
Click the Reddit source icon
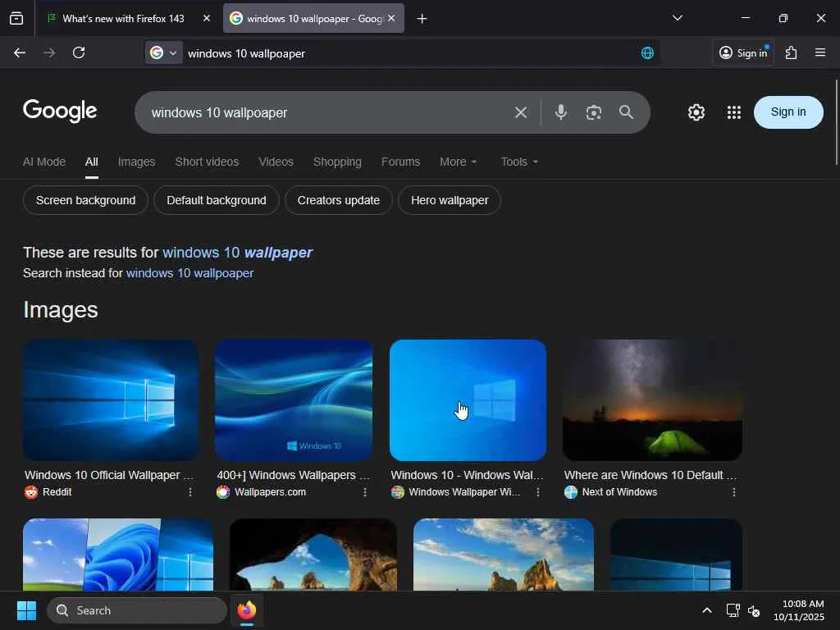coord(31,492)
